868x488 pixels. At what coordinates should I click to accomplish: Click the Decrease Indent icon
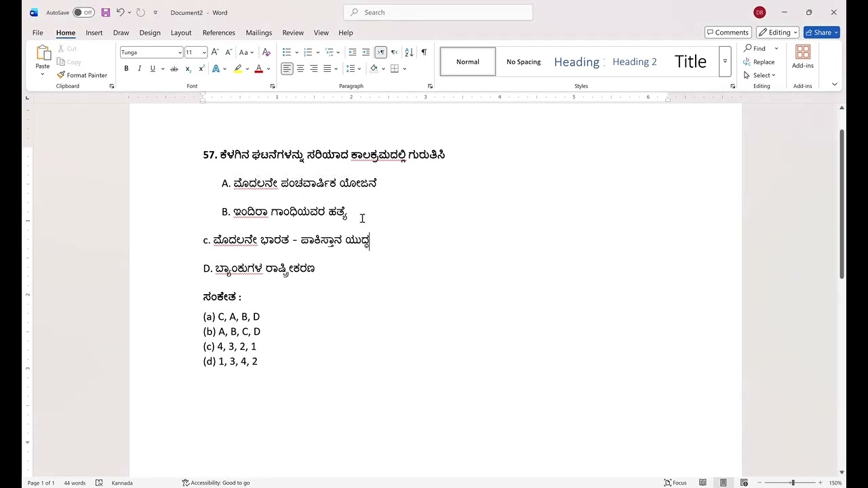(352, 52)
